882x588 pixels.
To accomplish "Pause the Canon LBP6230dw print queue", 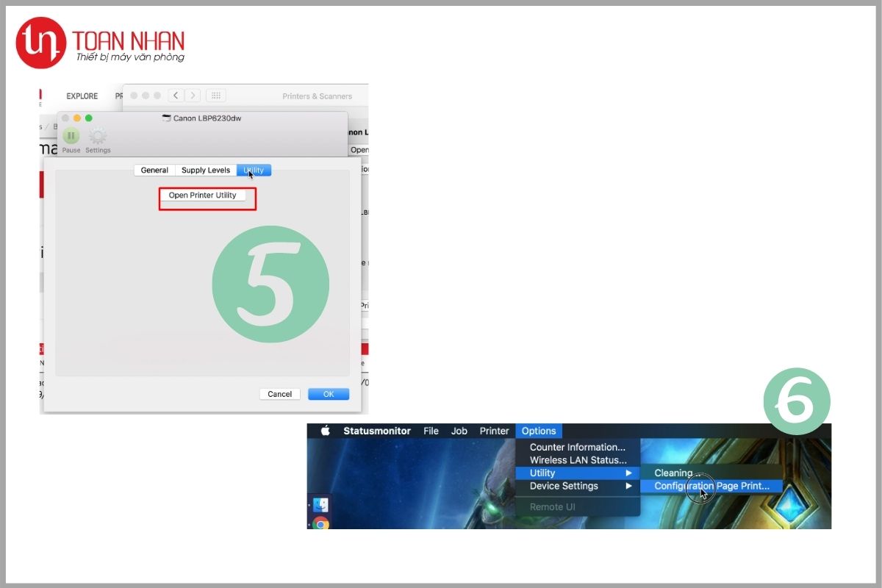I will [x=71, y=136].
